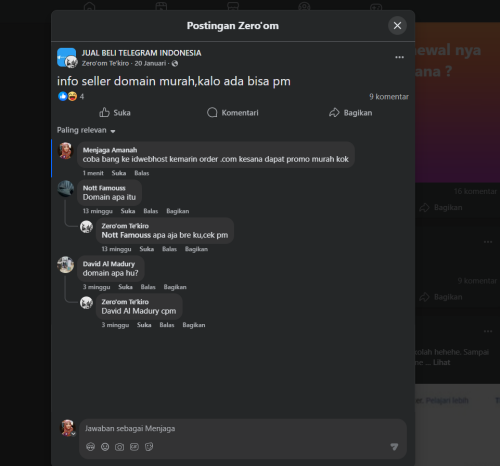Open the emoji picker in comment box
The image size is (500, 466).
105,447
